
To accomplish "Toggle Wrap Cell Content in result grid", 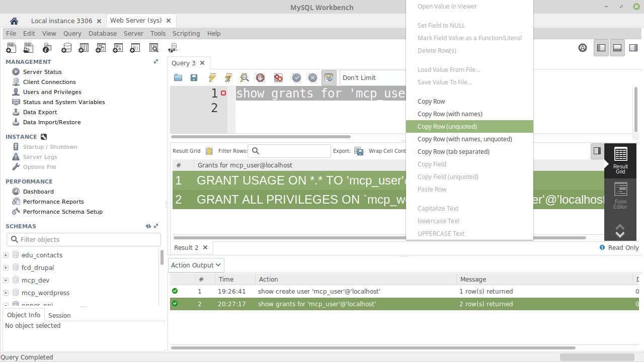I will pyautogui.click(x=387, y=151).
